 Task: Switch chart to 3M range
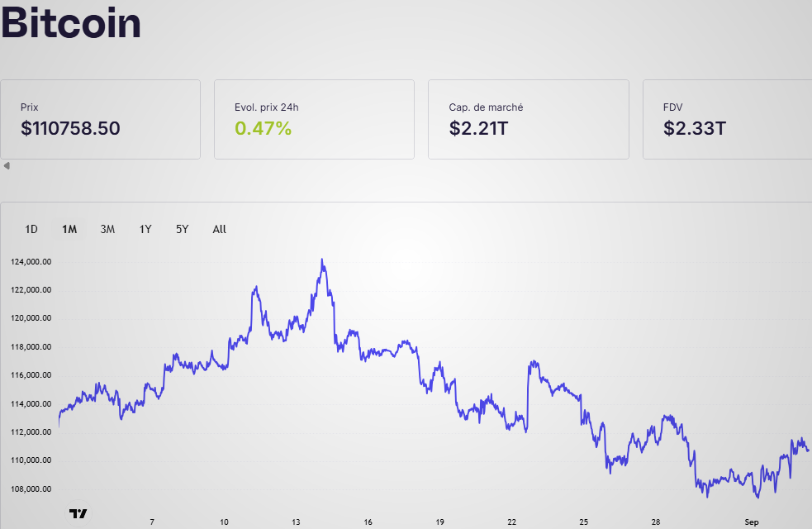point(107,229)
